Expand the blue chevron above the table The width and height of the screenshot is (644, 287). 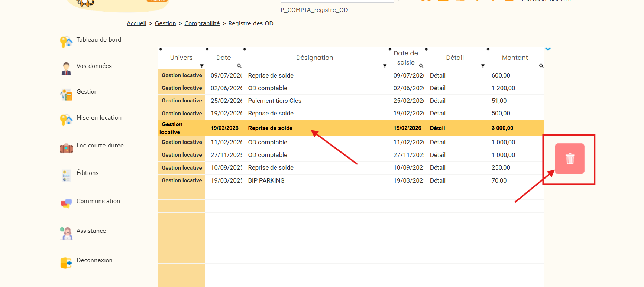(548, 49)
